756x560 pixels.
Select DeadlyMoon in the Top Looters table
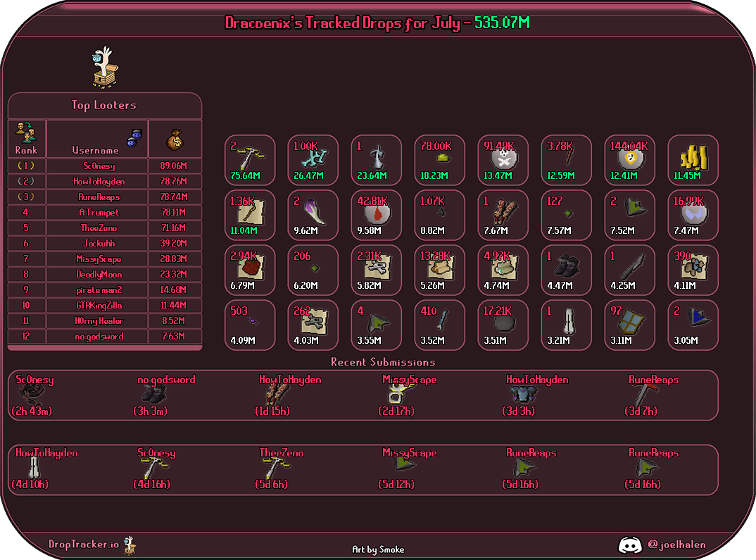click(99, 274)
